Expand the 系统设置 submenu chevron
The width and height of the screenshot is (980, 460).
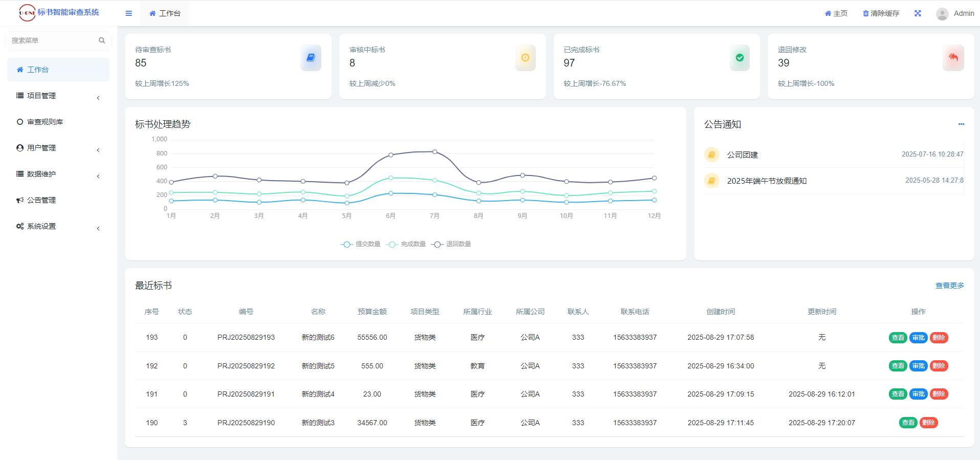98,228
